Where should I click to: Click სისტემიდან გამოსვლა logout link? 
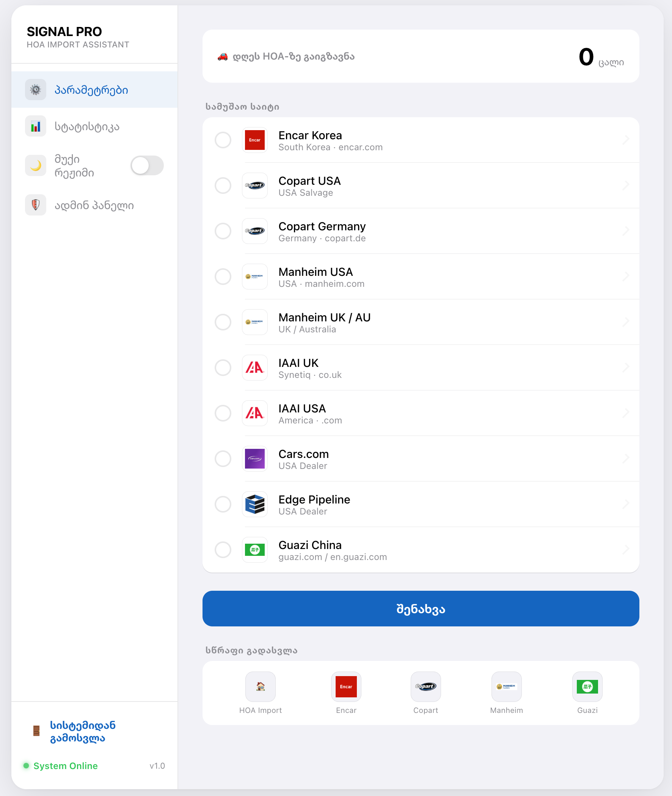pos(83,731)
